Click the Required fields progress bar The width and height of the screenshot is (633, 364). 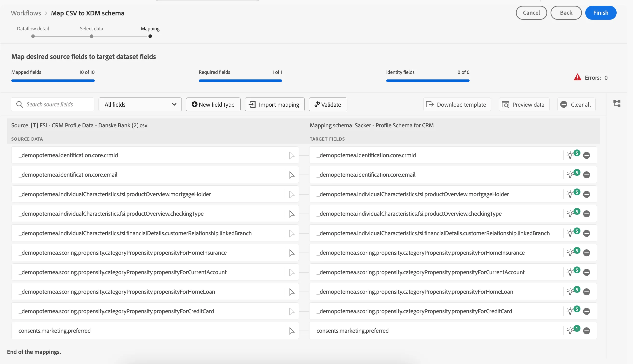(x=240, y=81)
